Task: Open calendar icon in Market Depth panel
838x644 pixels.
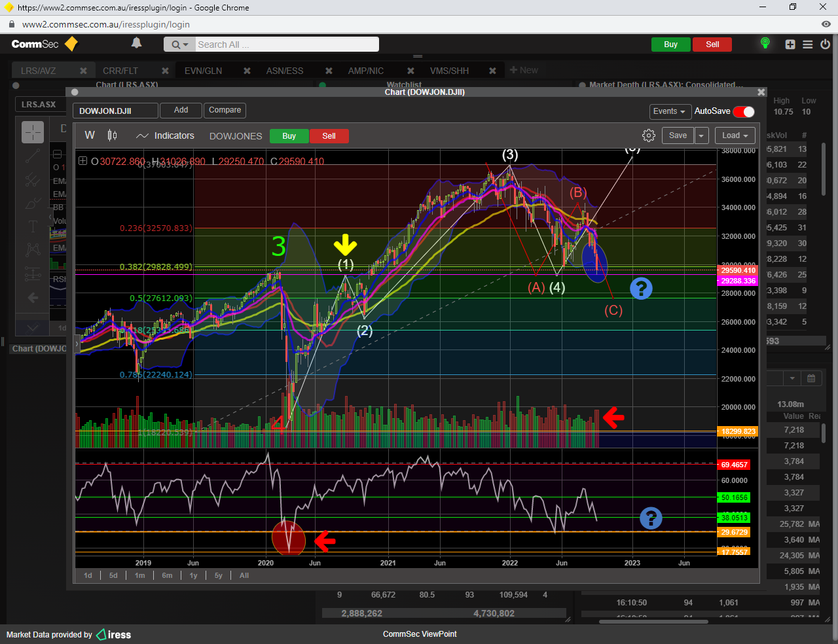Action: coord(811,378)
